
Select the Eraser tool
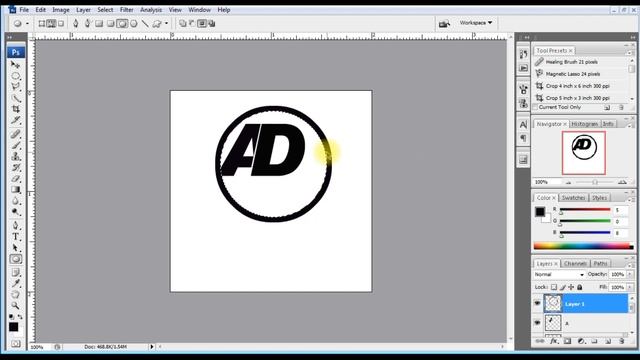pyautogui.click(x=15, y=178)
